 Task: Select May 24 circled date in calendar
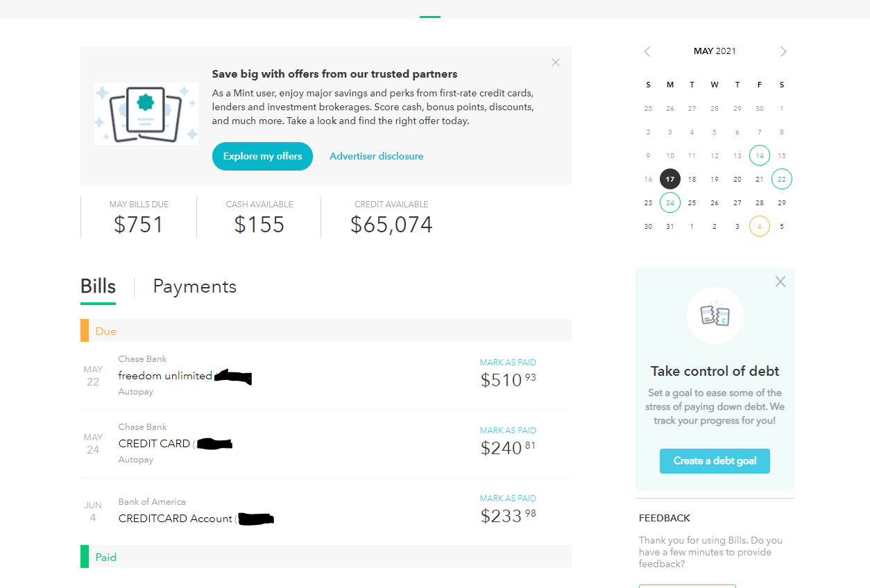coord(670,202)
